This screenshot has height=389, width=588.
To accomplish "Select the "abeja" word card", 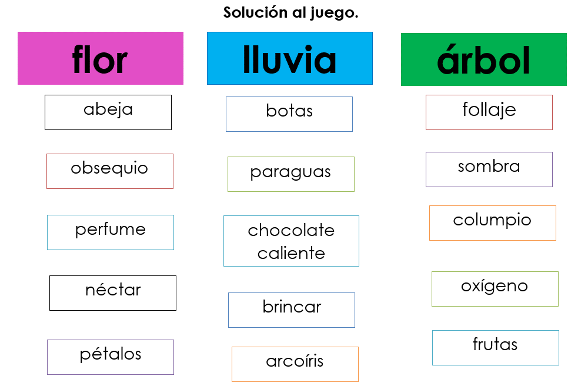I will click(x=108, y=112).
